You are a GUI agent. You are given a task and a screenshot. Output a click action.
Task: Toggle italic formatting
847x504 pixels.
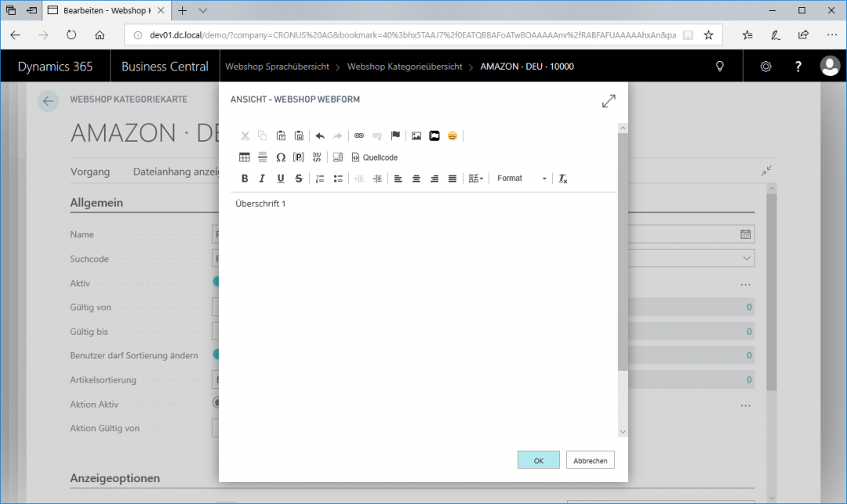point(263,179)
